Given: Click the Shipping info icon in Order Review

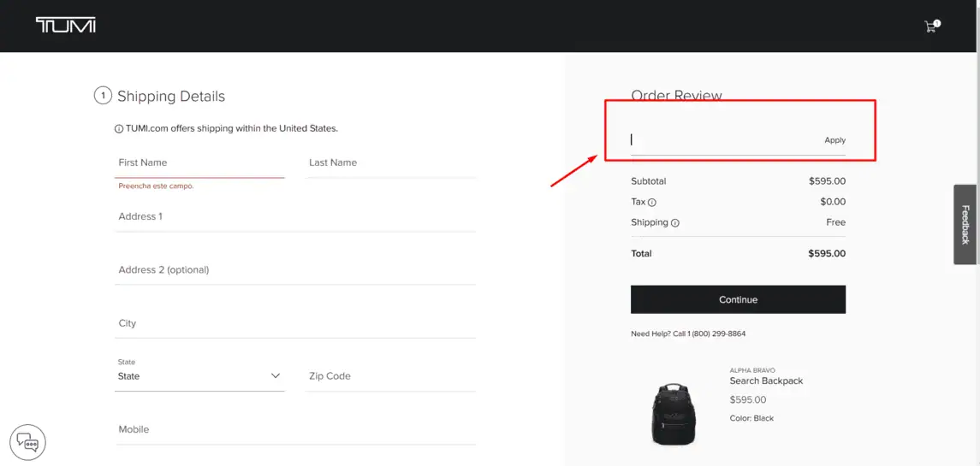Looking at the screenshot, I should [675, 223].
